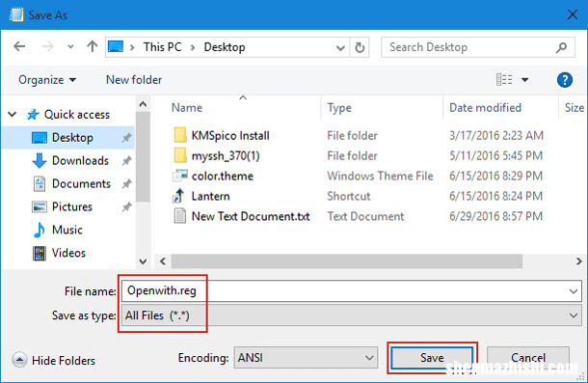Close the Save As dialog
The height and width of the screenshot is (383, 588).
point(573,15)
